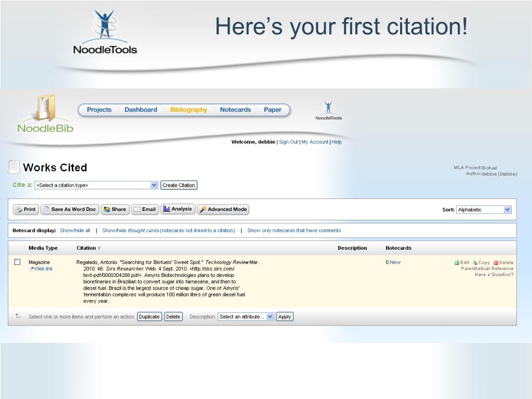Image resolution: width=532 pixels, height=399 pixels.
Task: Click Show/hide thought cards link
Action: point(169,230)
